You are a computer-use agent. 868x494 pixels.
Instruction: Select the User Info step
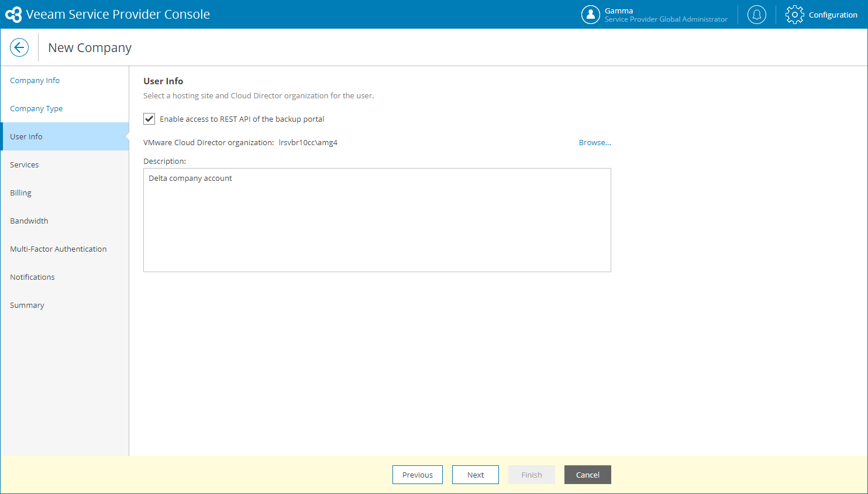click(x=64, y=136)
